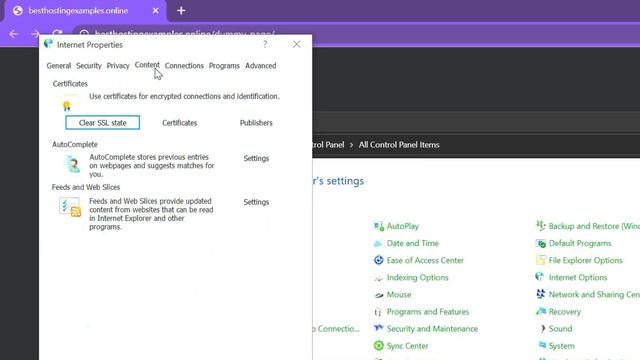
Task: Click the Clear SSL state button
Action: (x=102, y=122)
